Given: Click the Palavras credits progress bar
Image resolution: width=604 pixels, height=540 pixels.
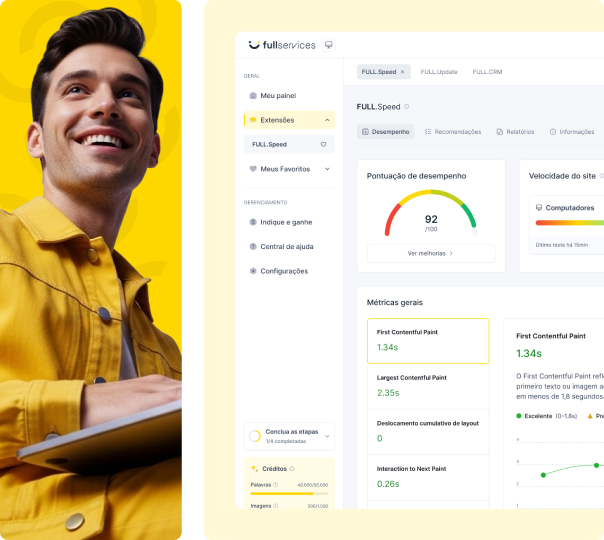Looking at the screenshot, I should 289,493.
